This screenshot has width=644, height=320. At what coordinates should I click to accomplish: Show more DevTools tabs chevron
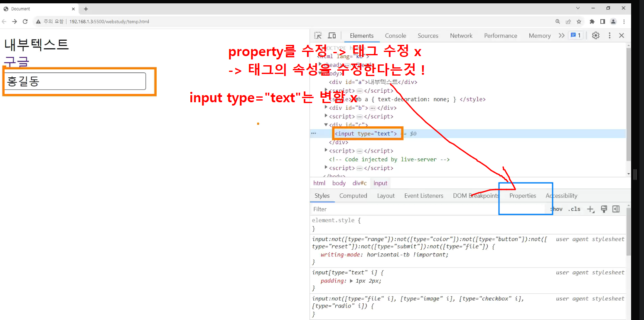[x=561, y=35]
